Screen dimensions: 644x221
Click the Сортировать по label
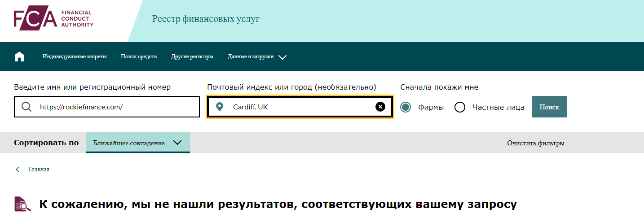(x=46, y=143)
